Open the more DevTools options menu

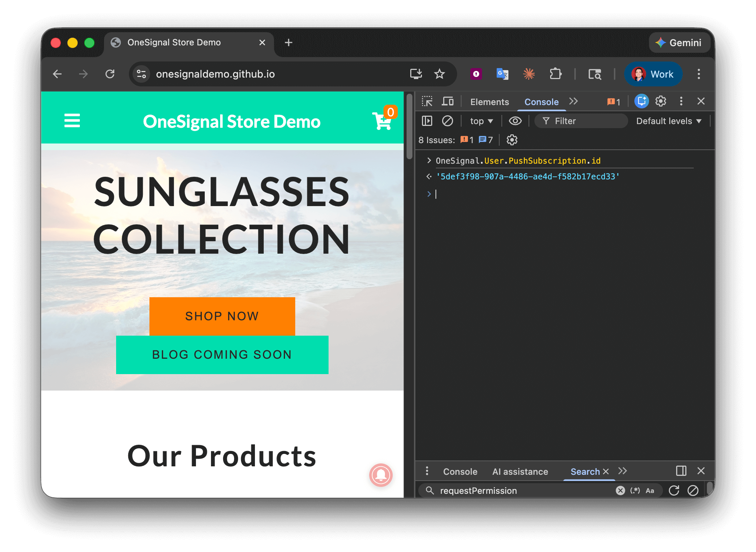pyautogui.click(x=681, y=101)
